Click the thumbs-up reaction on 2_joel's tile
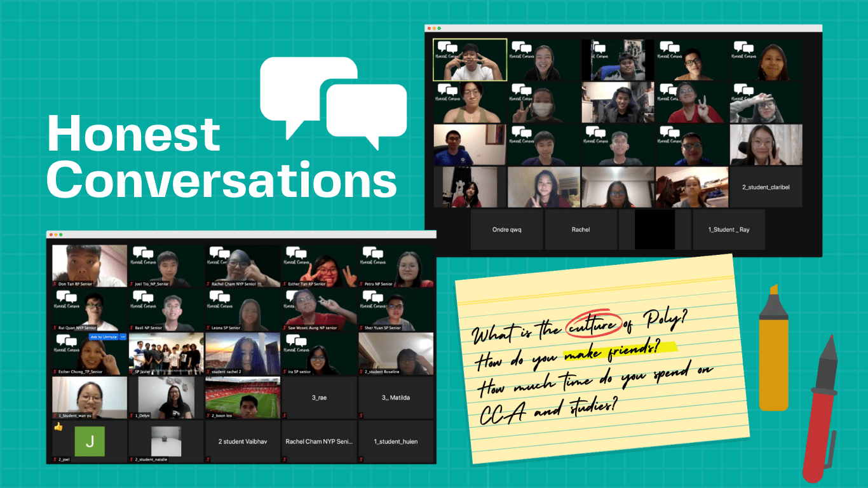Image resolution: width=868 pixels, height=488 pixels. coord(58,427)
